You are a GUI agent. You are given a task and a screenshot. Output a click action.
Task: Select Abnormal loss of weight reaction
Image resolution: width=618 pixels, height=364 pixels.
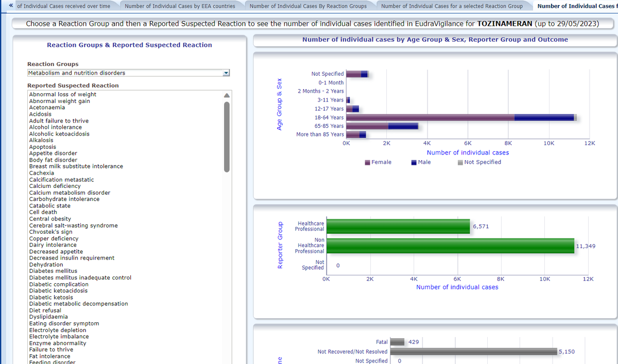click(63, 95)
